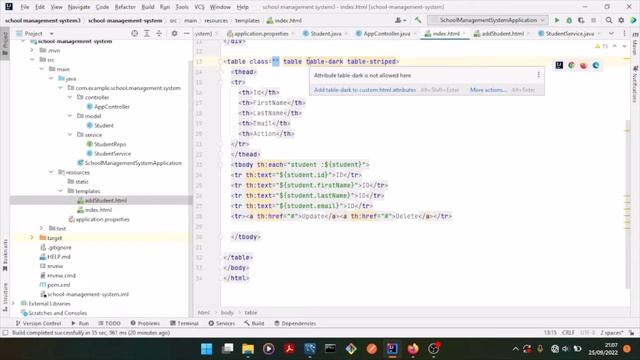
Task: Switch to StudentService.java tab
Action: coord(569,33)
